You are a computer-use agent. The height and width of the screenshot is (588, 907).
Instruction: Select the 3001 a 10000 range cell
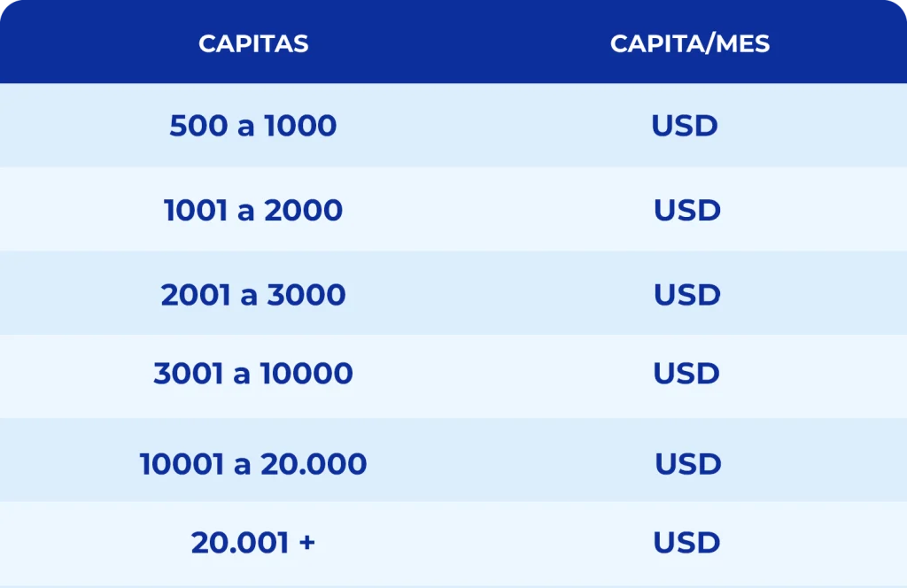(x=253, y=374)
